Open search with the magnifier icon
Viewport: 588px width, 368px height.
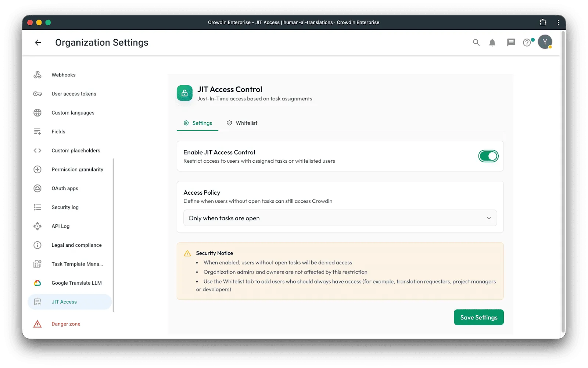[x=476, y=43]
